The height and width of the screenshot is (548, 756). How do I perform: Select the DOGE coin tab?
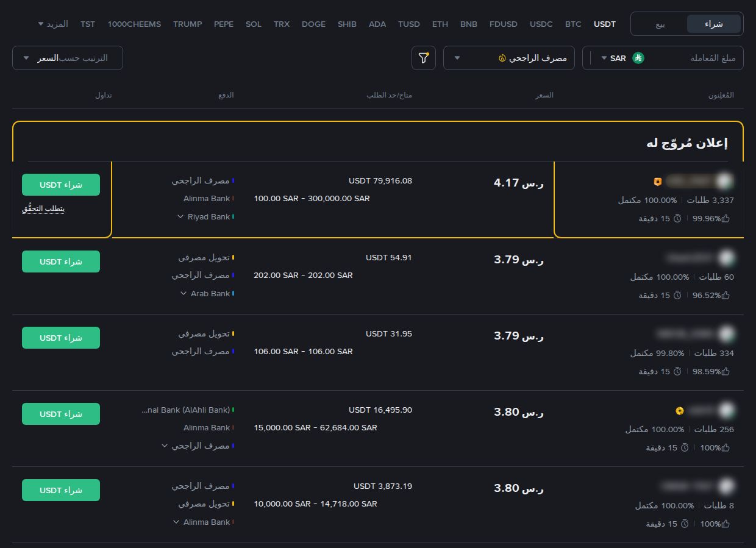313,24
